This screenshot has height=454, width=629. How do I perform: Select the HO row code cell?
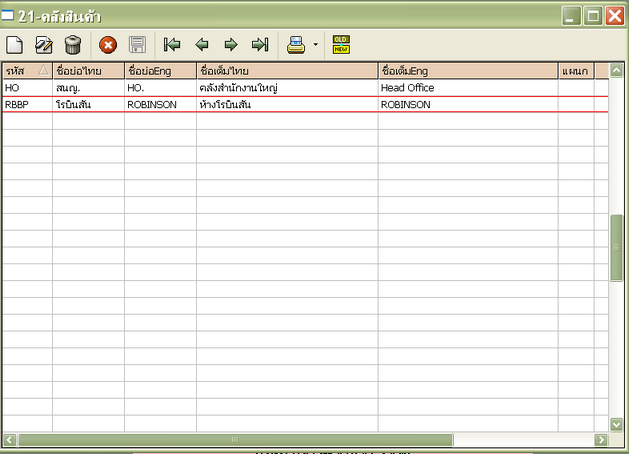(27, 88)
